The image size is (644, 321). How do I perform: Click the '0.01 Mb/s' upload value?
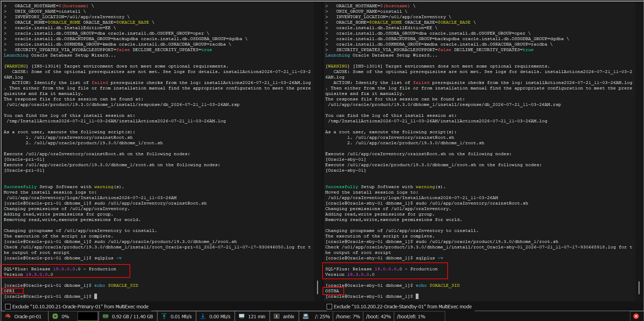coord(181,317)
